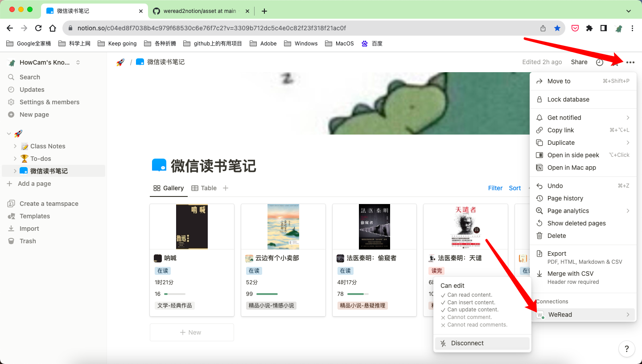Click the browser forward arrow
The height and width of the screenshot is (364, 642).
[24, 28]
